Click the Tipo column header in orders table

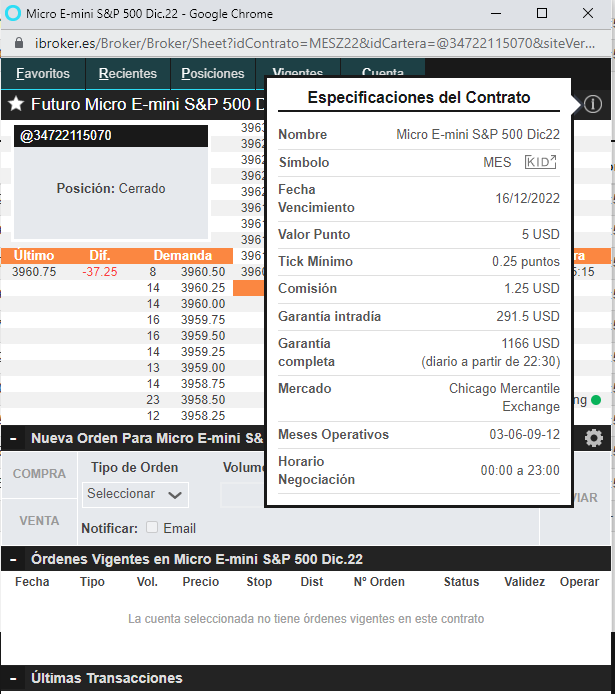click(92, 582)
